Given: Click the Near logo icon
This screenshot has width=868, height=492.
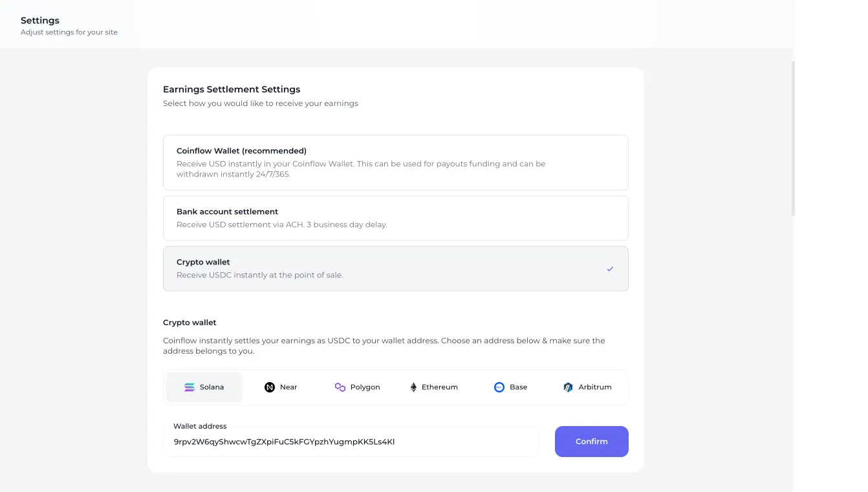Looking at the screenshot, I should click(270, 387).
